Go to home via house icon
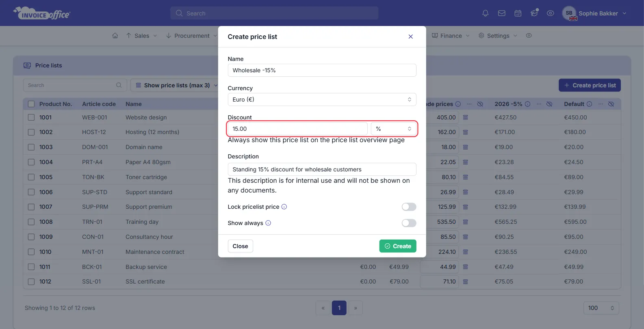The image size is (644, 329). click(115, 36)
